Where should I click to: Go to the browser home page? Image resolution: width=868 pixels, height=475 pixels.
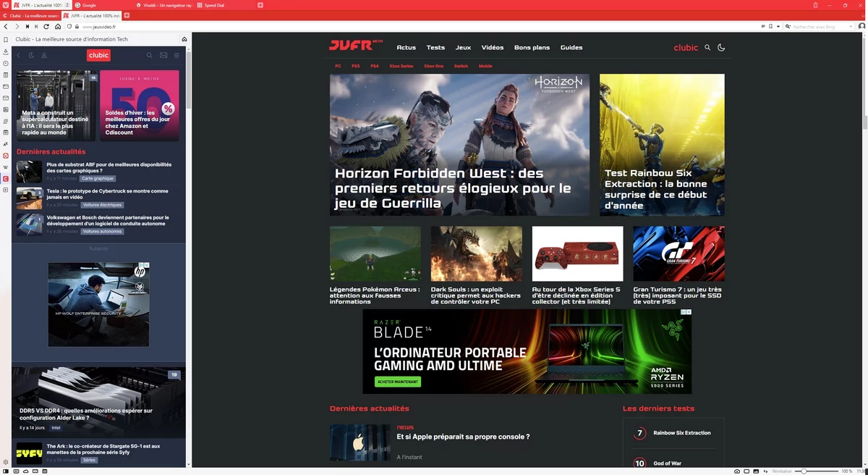[58, 27]
